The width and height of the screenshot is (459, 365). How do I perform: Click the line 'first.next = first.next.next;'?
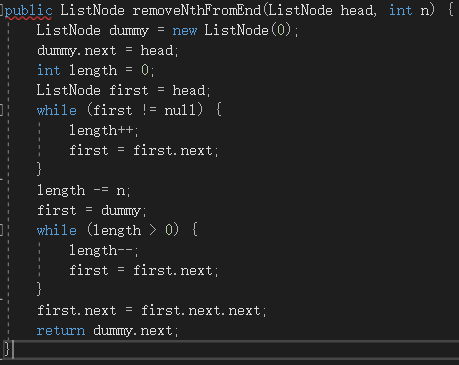152,310
